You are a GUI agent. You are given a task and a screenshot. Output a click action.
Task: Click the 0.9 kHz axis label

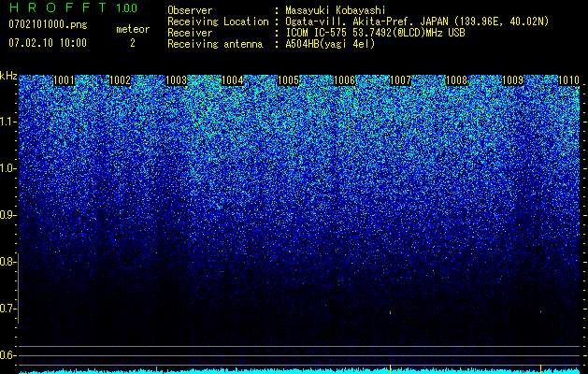[7, 215]
